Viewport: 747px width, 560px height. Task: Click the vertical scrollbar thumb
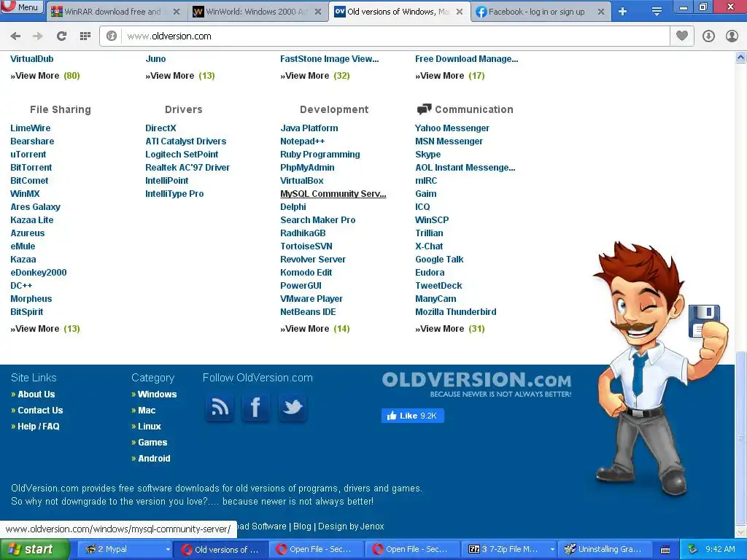pyautogui.click(x=741, y=437)
